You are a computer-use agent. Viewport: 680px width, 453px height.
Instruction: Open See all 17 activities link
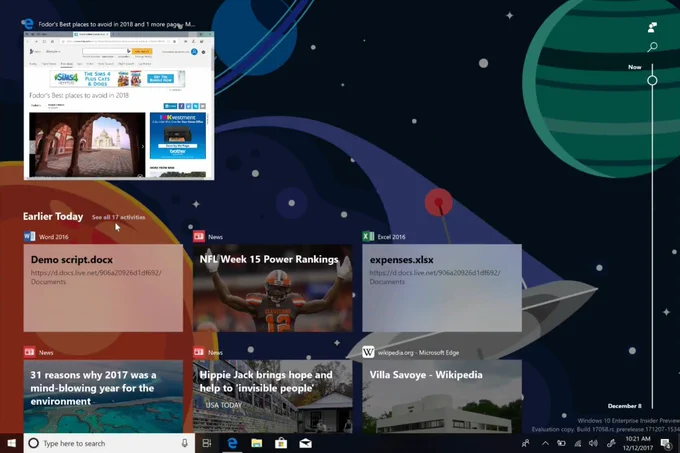tap(118, 217)
